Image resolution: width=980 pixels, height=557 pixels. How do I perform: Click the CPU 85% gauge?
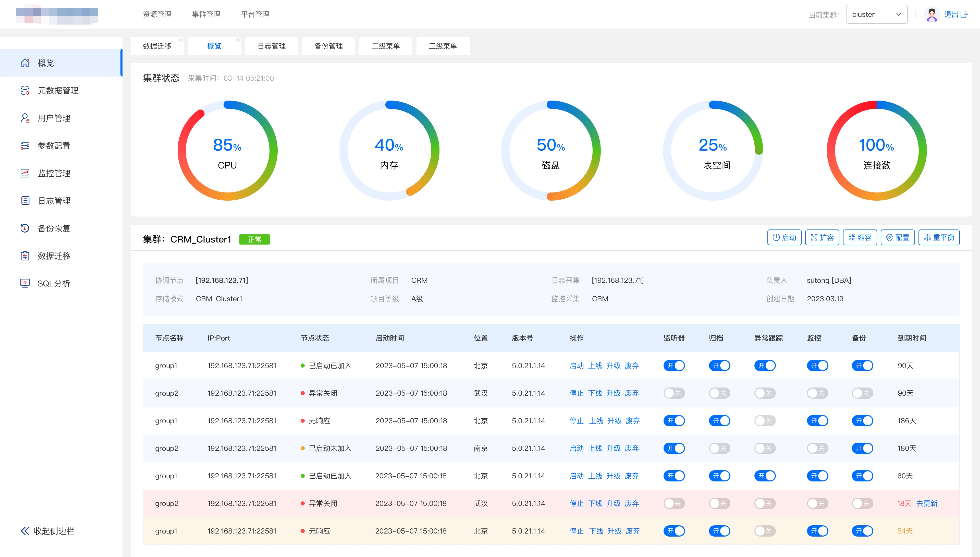click(227, 150)
